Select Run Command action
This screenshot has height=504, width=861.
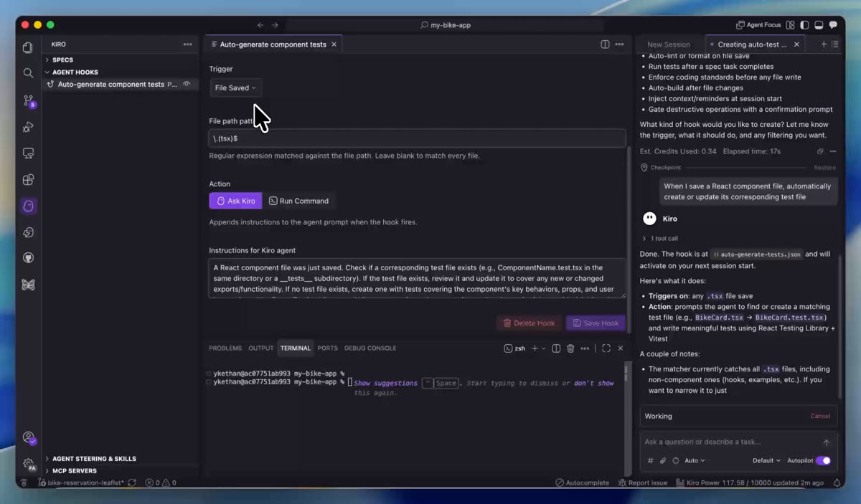tap(298, 201)
